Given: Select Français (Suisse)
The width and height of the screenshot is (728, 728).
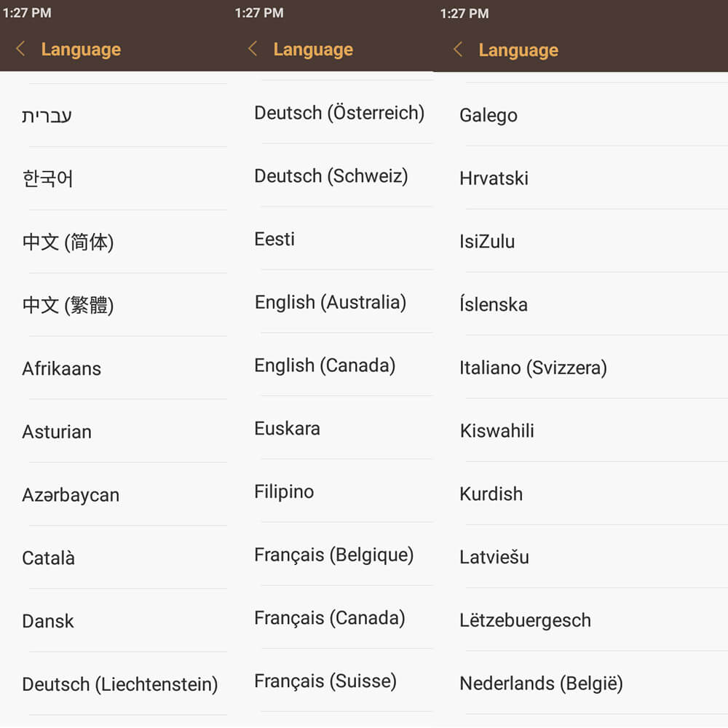Looking at the screenshot, I should (325, 681).
